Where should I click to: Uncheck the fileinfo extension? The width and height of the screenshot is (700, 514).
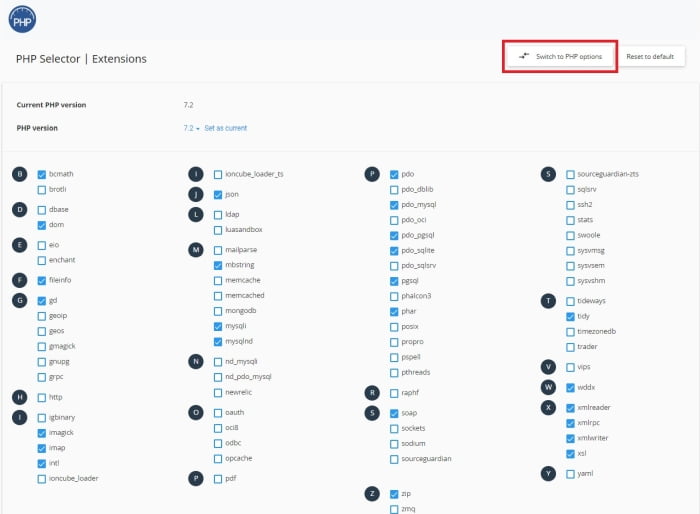42,280
